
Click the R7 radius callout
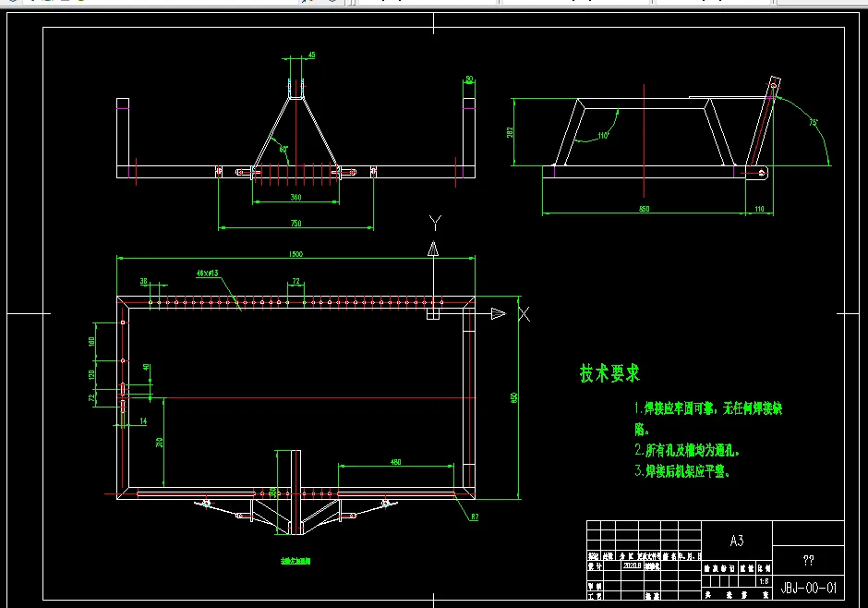(x=475, y=517)
